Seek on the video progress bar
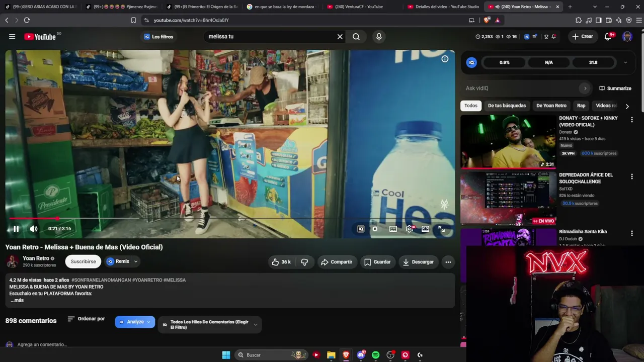Image resolution: width=644 pixels, height=362 pixels. [x=230, y=219]
